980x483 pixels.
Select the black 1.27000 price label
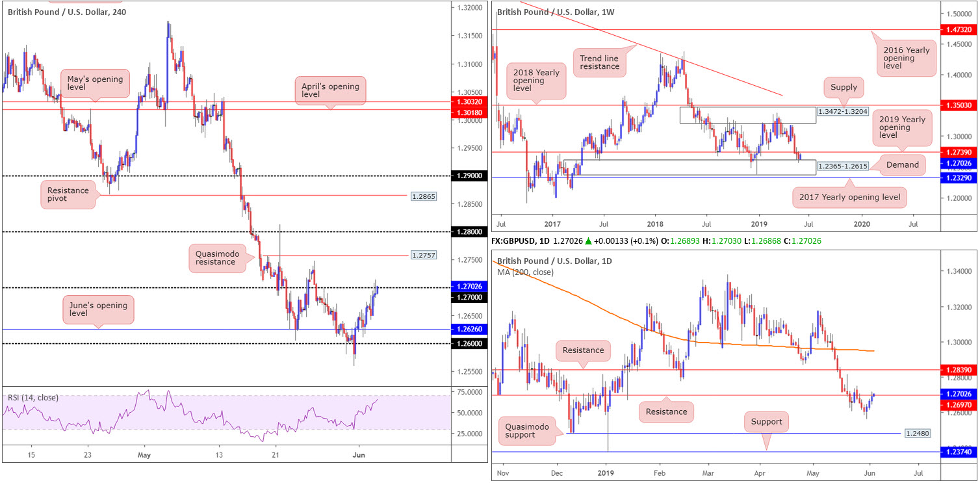click(469, 296)
